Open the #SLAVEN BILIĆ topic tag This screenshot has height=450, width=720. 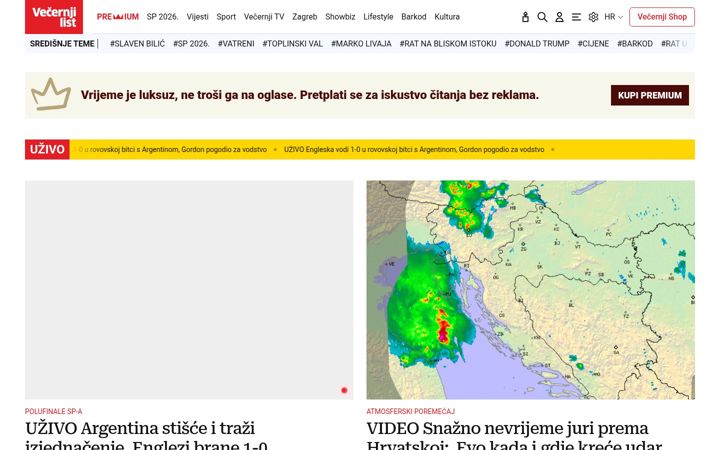(137, 44)
